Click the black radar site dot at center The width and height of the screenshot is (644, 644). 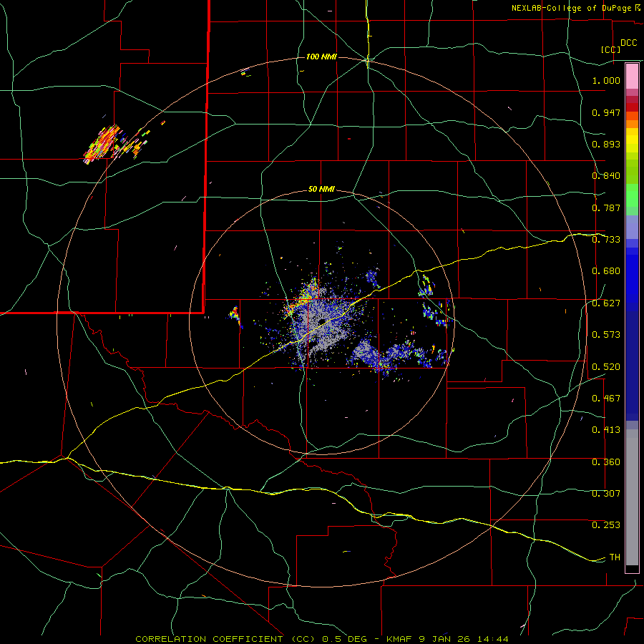[x=321, y=321]
